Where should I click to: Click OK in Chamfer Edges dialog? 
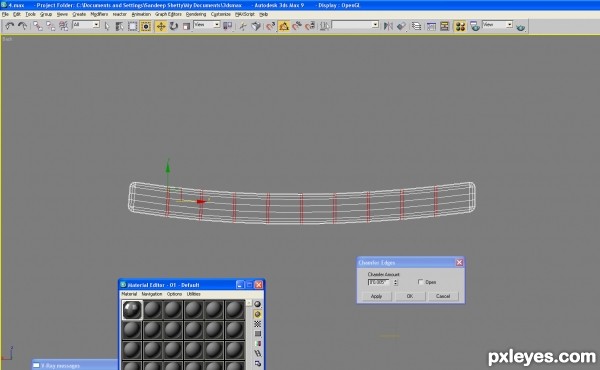pos(409,296)
